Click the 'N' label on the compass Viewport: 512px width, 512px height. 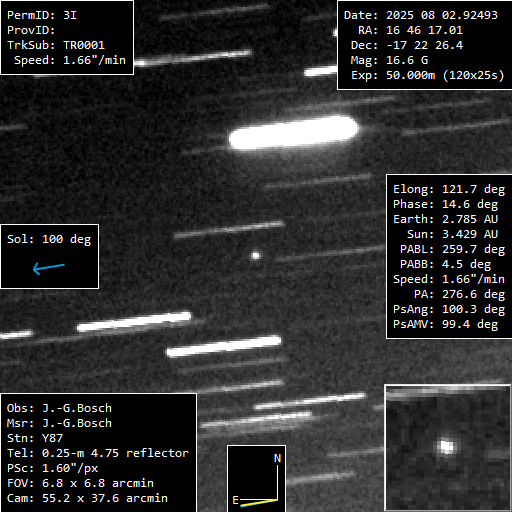click(x=277, y=458)
